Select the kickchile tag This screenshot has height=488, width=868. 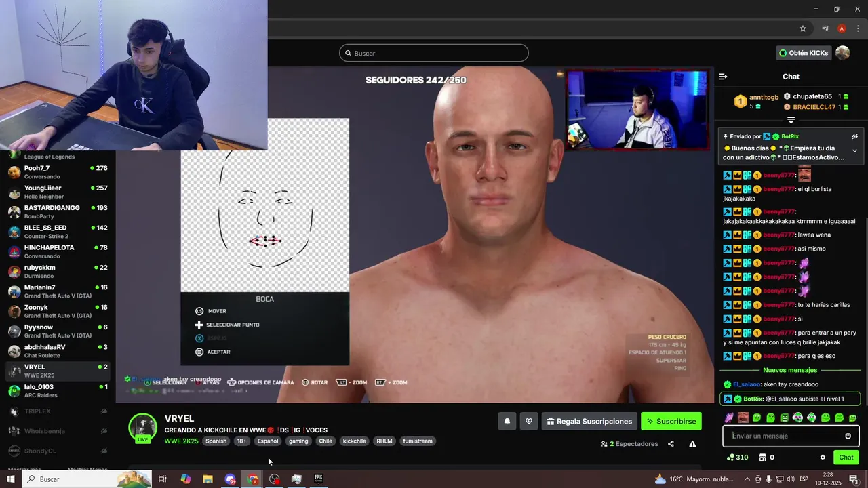[x=354, y=441]
